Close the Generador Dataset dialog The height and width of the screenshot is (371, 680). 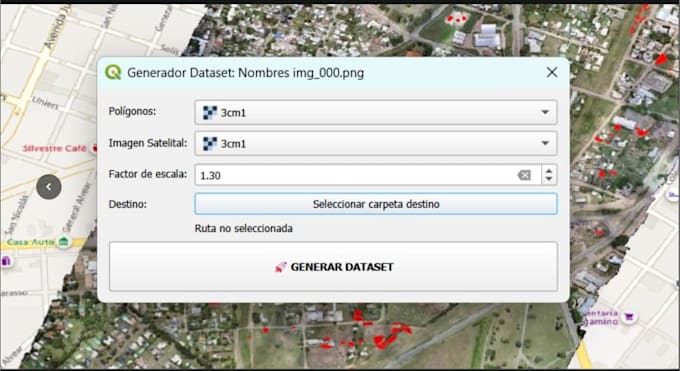coord(552,72)
